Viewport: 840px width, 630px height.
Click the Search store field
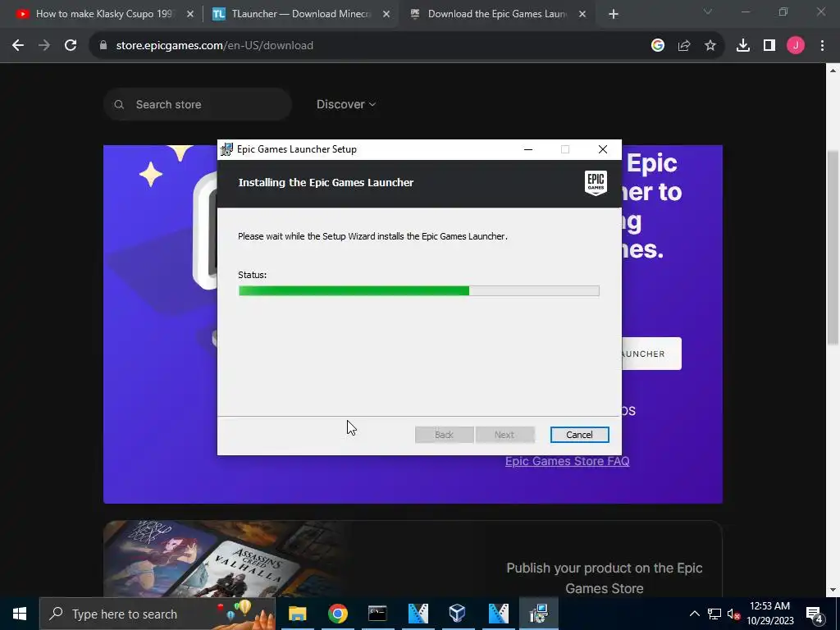tap(198, 104)
